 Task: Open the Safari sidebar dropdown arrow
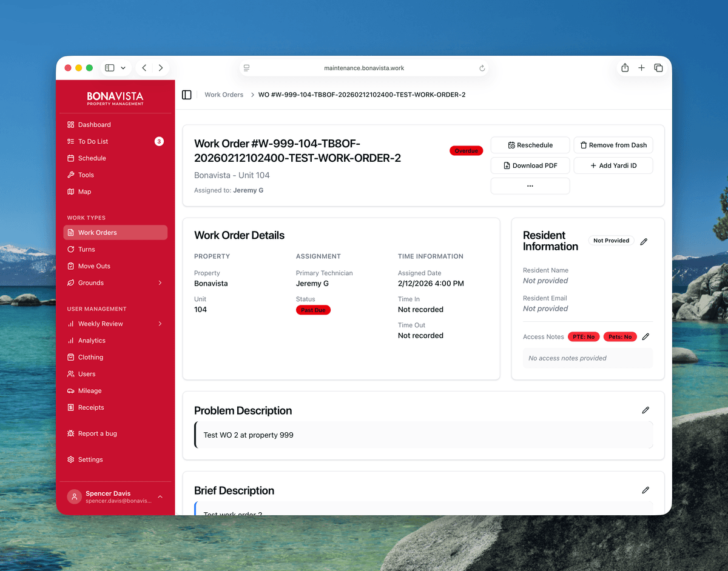tap(123, 68)
